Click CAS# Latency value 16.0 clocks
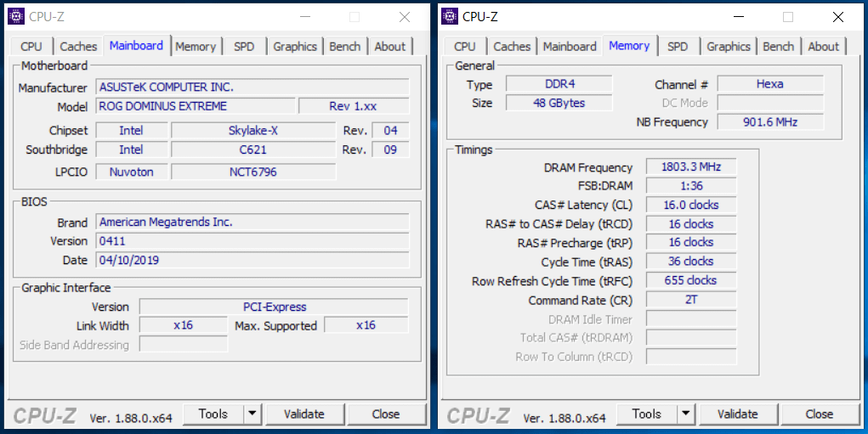Viewport: 868px width, 434px height. coord(691,206)
